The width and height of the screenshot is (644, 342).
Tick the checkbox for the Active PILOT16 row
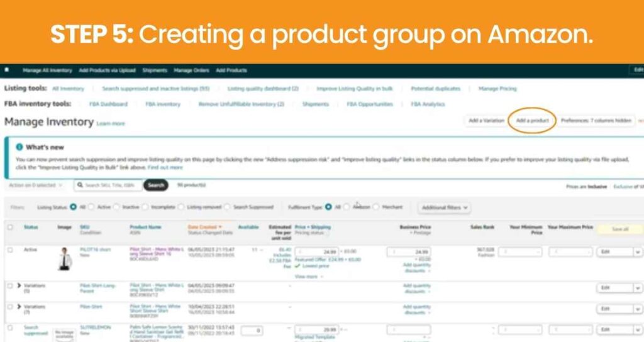click(x=10, y=250)
